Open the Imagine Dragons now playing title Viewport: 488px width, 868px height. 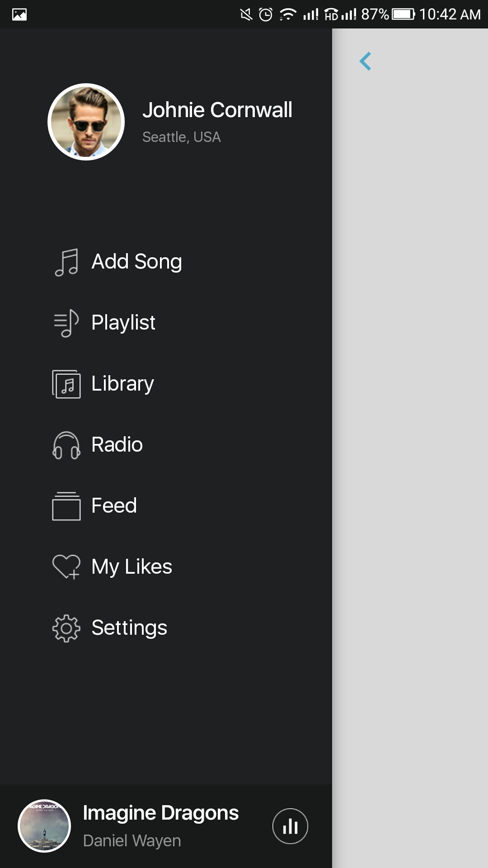[161, 813]
